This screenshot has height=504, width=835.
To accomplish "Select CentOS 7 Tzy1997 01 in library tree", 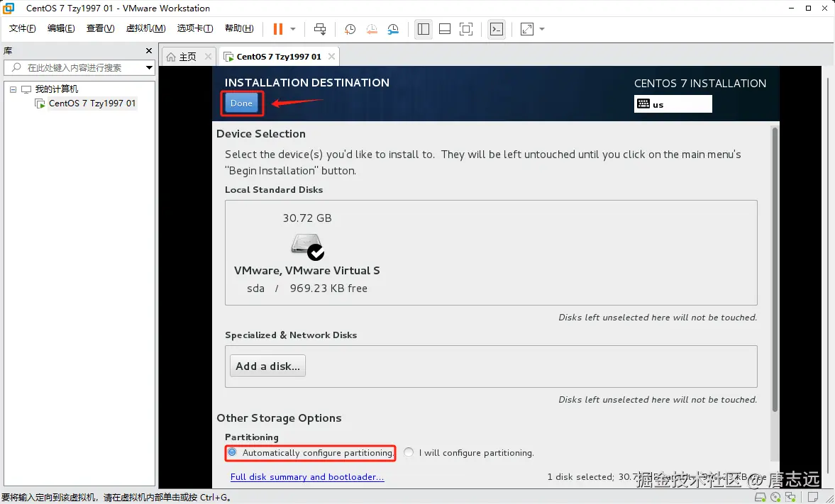I will coord(92,103).
